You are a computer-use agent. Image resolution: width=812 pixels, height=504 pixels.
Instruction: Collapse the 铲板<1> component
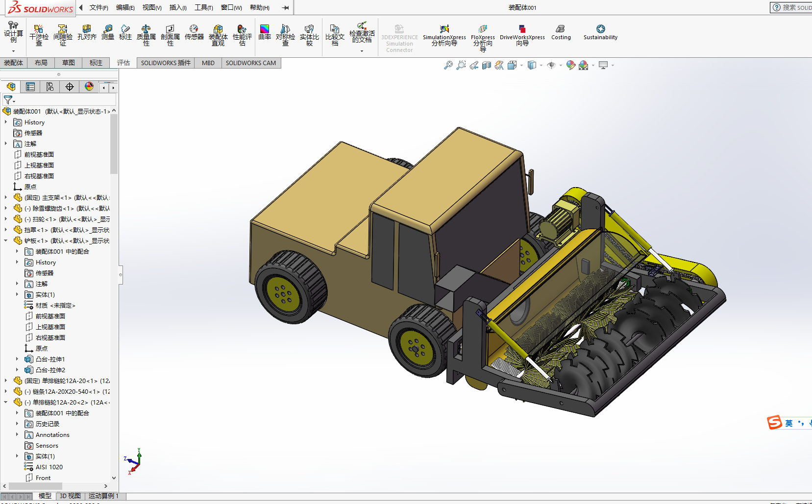(x=6, y=240)
